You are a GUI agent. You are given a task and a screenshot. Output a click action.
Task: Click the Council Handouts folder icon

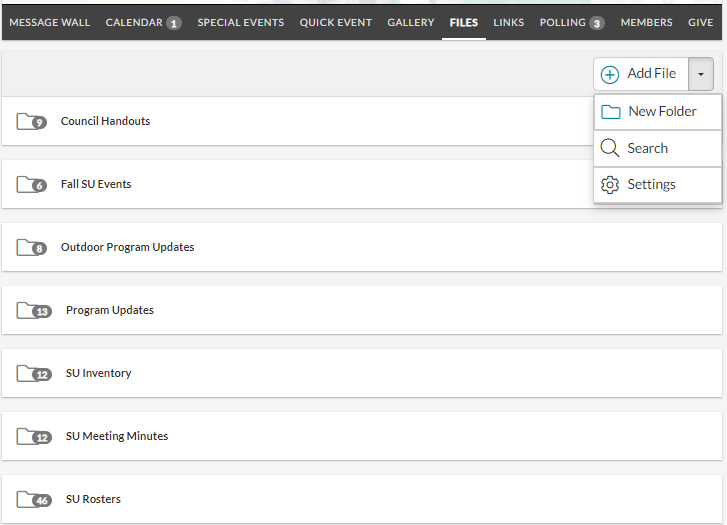32,122
